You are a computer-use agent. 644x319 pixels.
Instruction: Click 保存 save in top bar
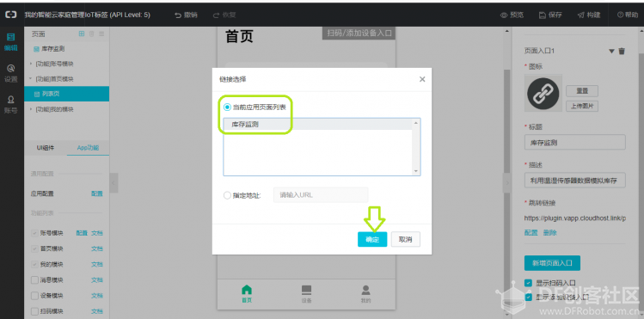[550, 15]
